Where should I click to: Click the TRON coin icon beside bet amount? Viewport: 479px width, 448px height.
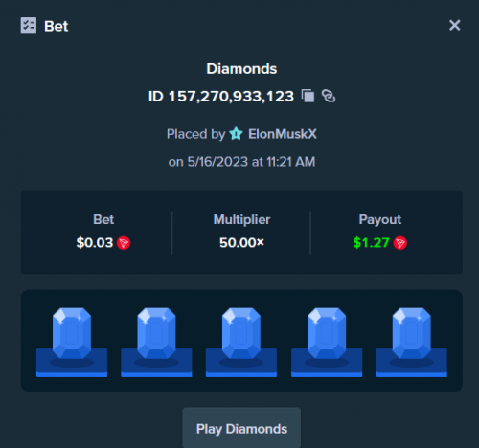point(124,243)
